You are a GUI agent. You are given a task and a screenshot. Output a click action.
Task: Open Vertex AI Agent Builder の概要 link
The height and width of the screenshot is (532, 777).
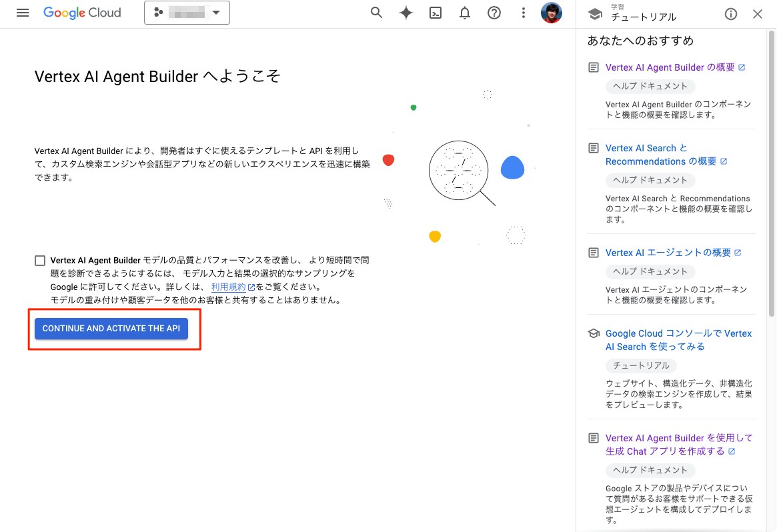click(670, 67)
